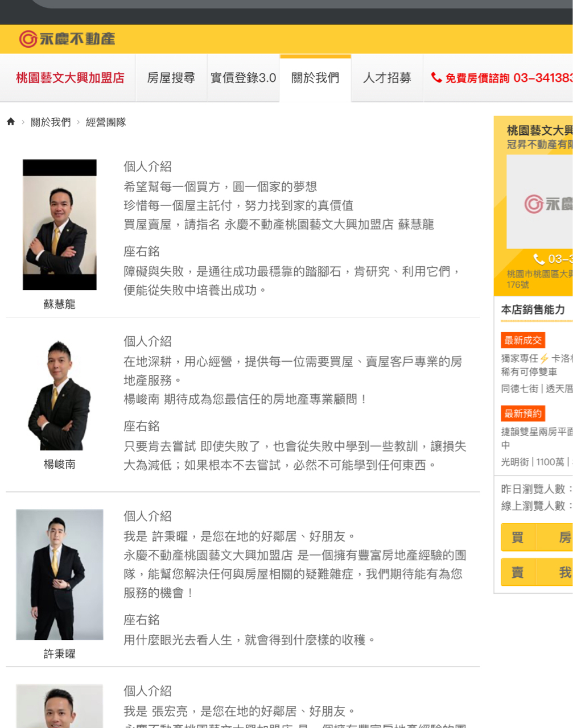Click the red phone icon for 免費房價諮詢
Screen dimensions: 573x728
[x=436, y=77]
